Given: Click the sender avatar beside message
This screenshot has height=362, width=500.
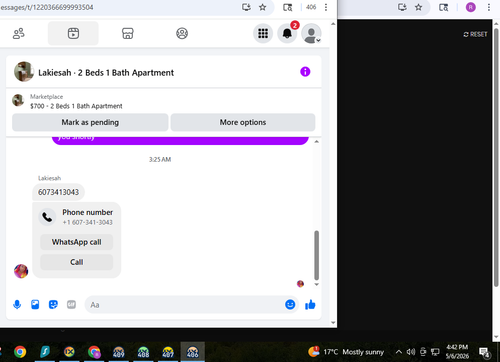Looking at the screenshot, I should pos(21,271).
